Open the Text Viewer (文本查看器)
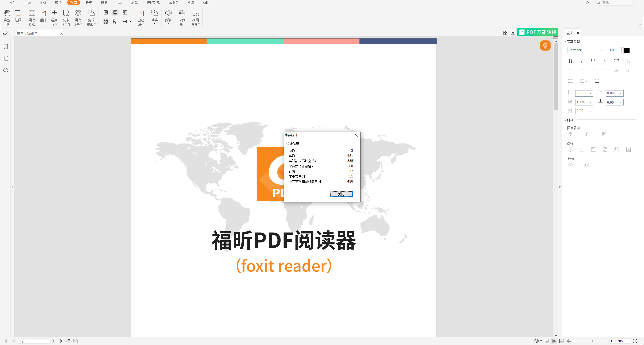 pyautogui.click(x=66, y=17)
